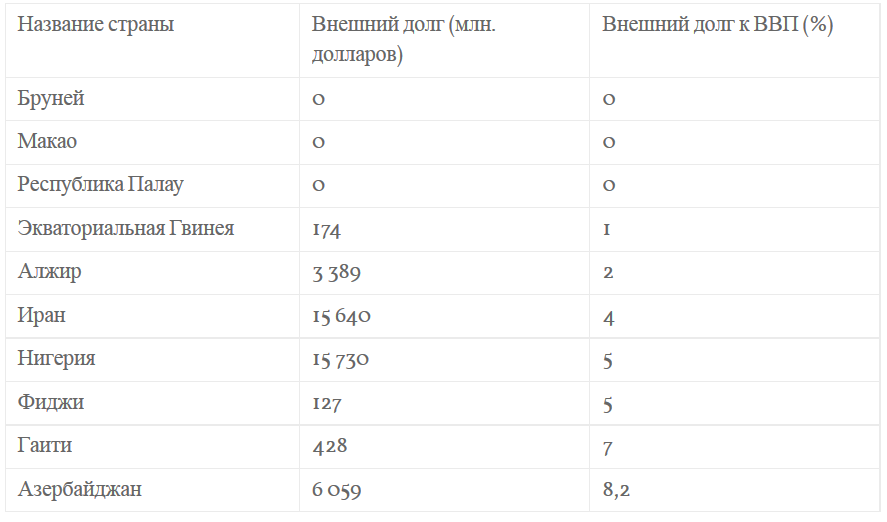
Task: Select the debt value 6 059
Action: 337,490
